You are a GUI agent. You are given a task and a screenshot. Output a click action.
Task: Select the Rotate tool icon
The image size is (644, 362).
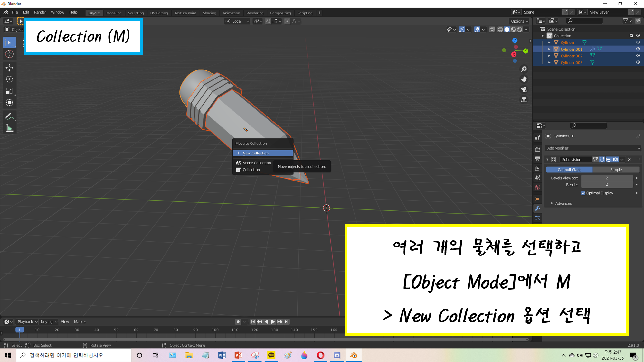(9, 79)
